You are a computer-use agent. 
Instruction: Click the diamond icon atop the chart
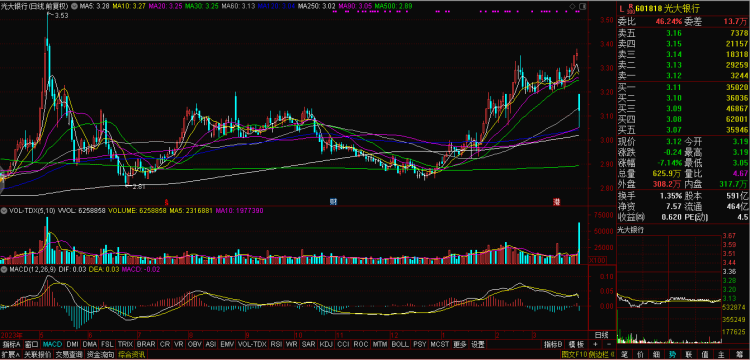click(x=572, y=6)
